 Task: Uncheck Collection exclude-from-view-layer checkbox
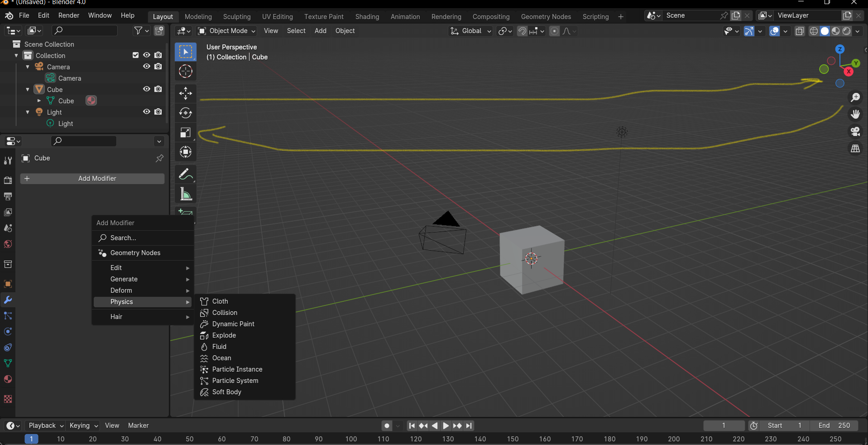(x=135, y=55)
